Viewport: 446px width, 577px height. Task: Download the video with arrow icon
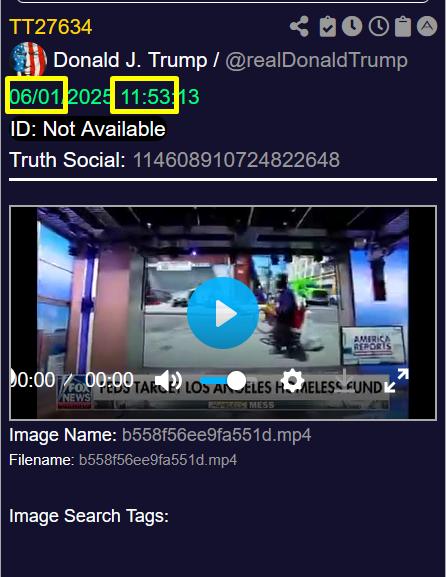coord(344,380)
